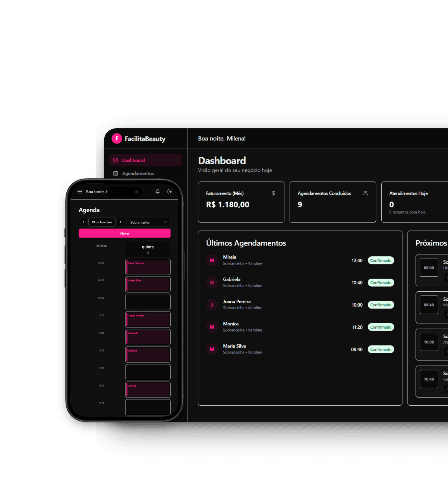This screenshot has height=503, width=448.
Task: Click the people icon on Agendamentos Concluidos card
Action: 365,193
